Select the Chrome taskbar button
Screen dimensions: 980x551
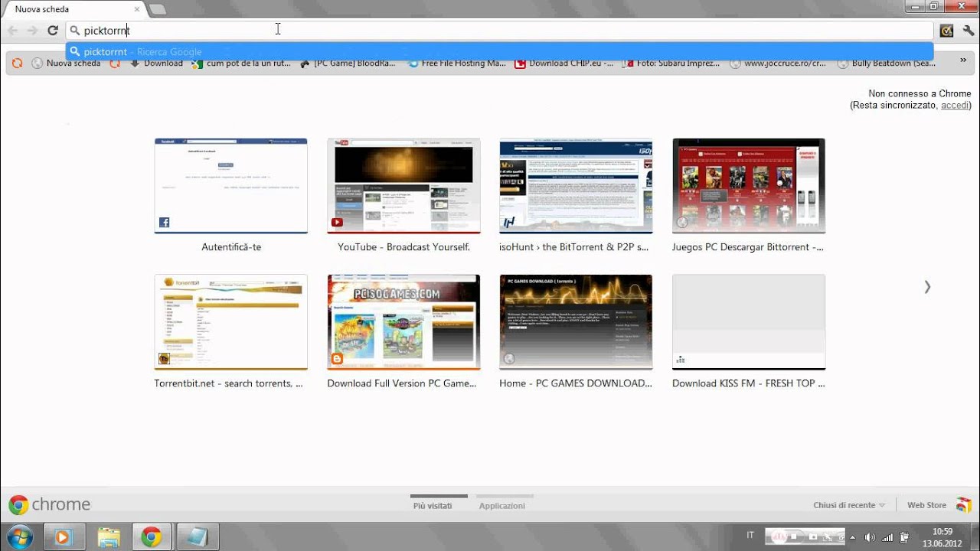click(152, 537)
